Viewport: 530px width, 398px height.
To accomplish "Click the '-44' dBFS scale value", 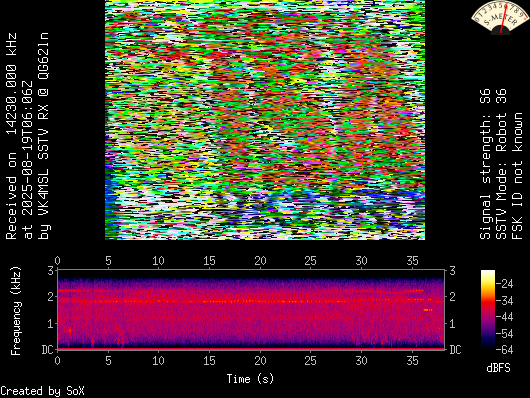I will tap(504, 317).
